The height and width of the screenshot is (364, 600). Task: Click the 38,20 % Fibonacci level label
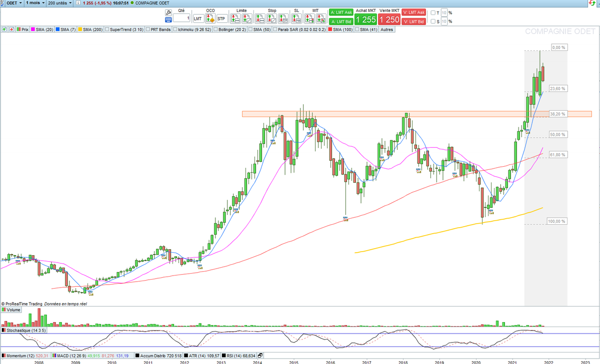tap(557, 114)
